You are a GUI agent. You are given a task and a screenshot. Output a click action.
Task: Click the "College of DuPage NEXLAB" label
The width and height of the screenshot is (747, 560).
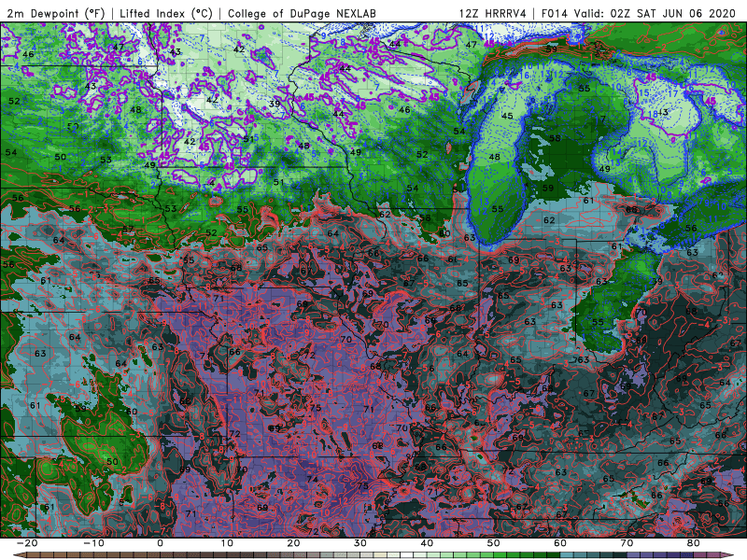[x=302, y=13]
